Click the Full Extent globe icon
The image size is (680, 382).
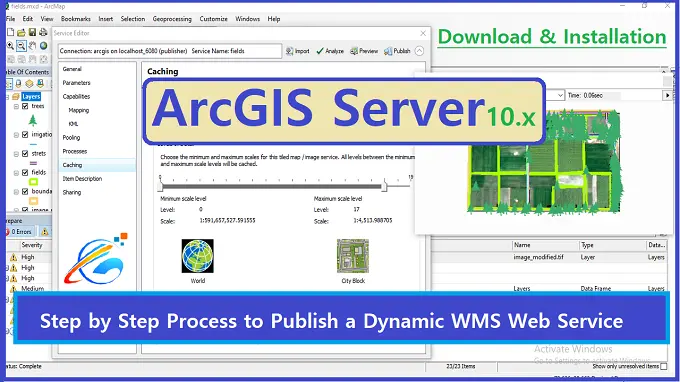43,46
